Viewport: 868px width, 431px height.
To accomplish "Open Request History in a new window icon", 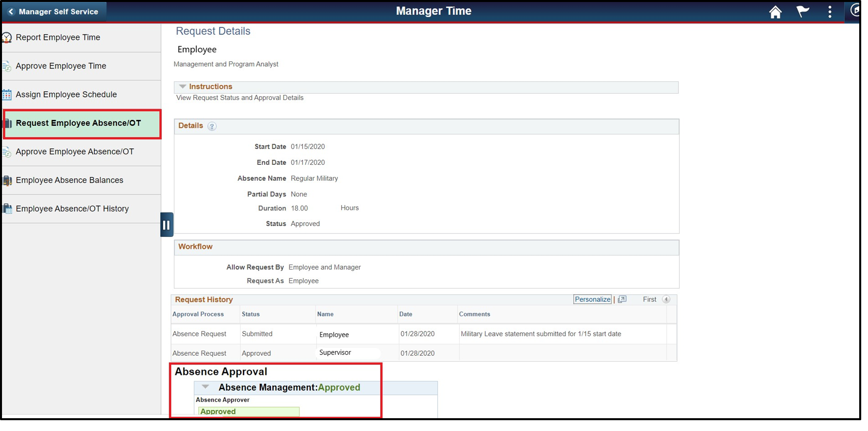I will pyautogui.click(x=622, y=299).
